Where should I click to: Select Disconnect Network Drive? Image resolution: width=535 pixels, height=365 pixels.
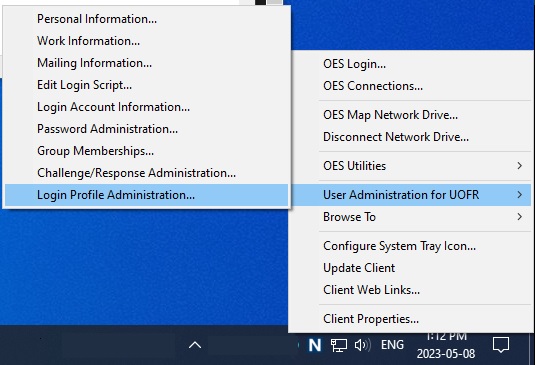click(x=410, y=137)
